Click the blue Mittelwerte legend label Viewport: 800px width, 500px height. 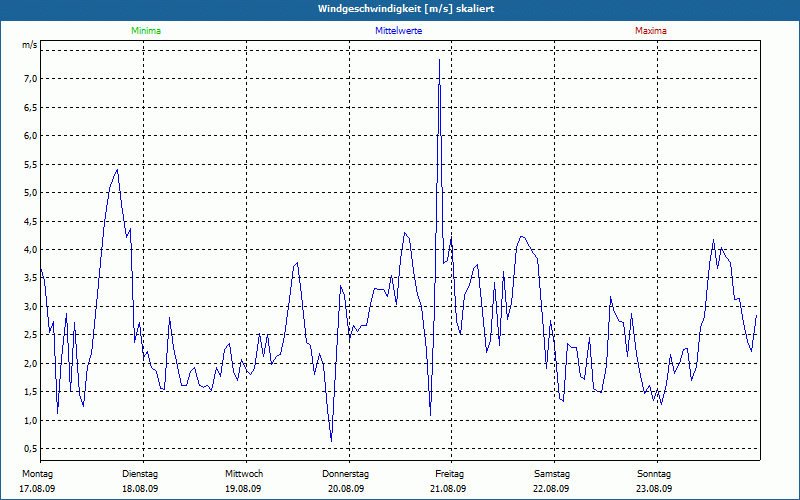click(398, 31)
